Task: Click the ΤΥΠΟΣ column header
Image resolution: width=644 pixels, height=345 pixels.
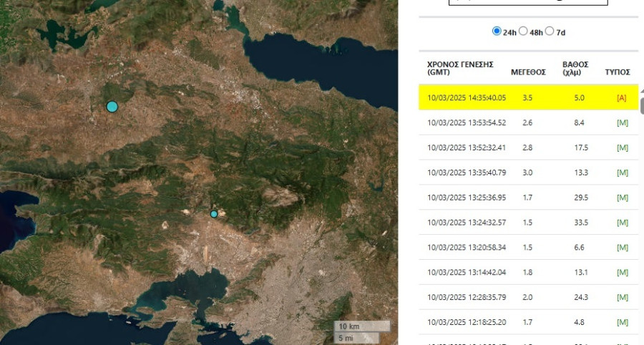Action: (x=618, y=72)
